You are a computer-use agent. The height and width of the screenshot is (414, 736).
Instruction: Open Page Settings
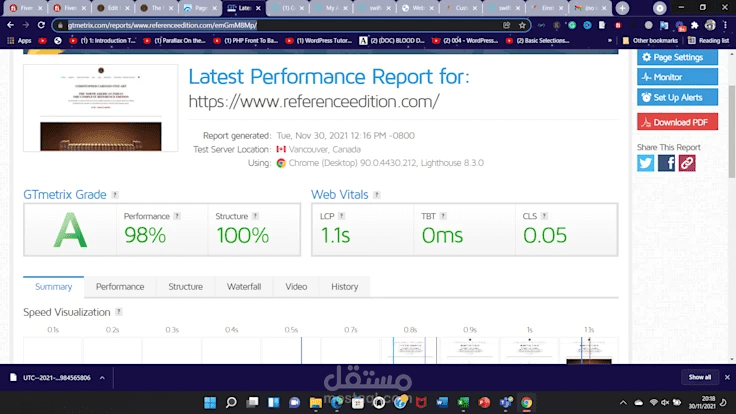[x=677, y=57]
